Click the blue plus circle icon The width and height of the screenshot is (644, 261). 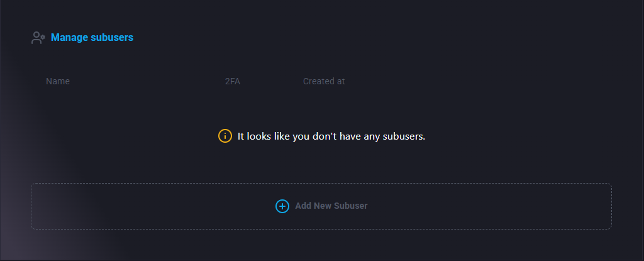pos(282,206)
